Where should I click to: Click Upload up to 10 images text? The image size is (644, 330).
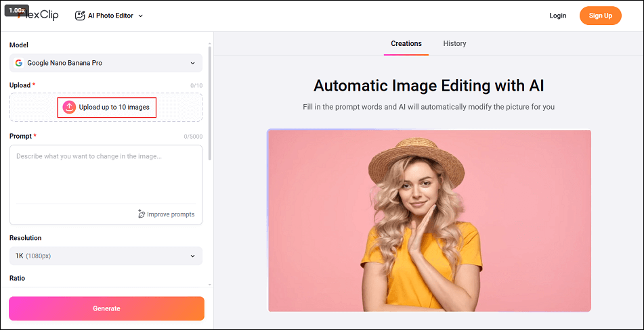114,107
